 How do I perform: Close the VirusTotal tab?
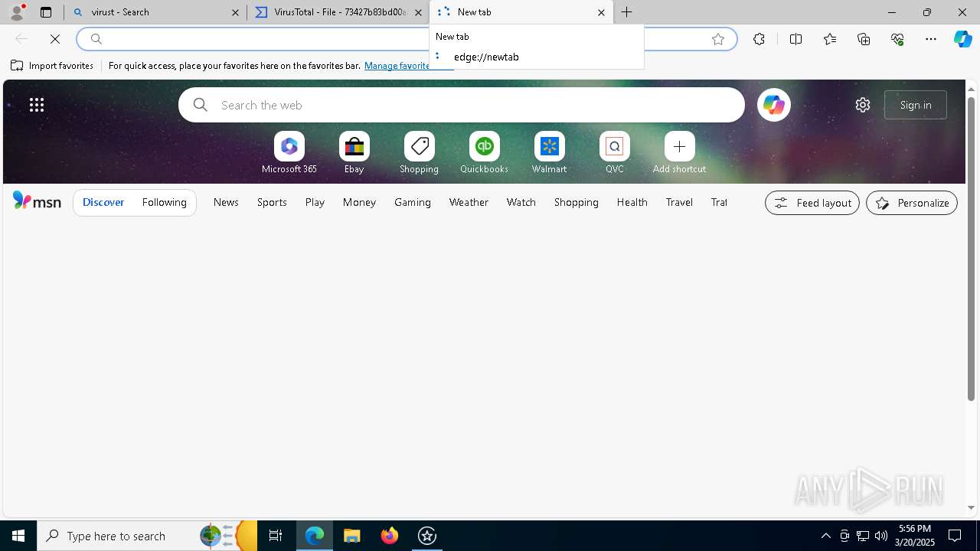point(418,12)
